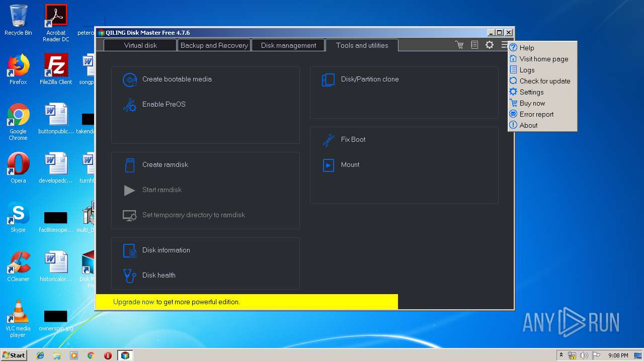Image resolution: width=644 pixels, height=362 pixels.
Task: Click the Enable PreOS wrench icon
Action: pos(130,105)
